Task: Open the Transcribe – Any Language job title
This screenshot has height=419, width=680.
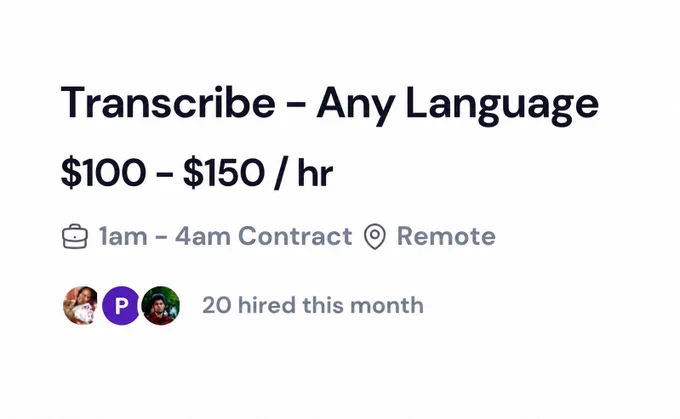Action: (x=330, y=104)
